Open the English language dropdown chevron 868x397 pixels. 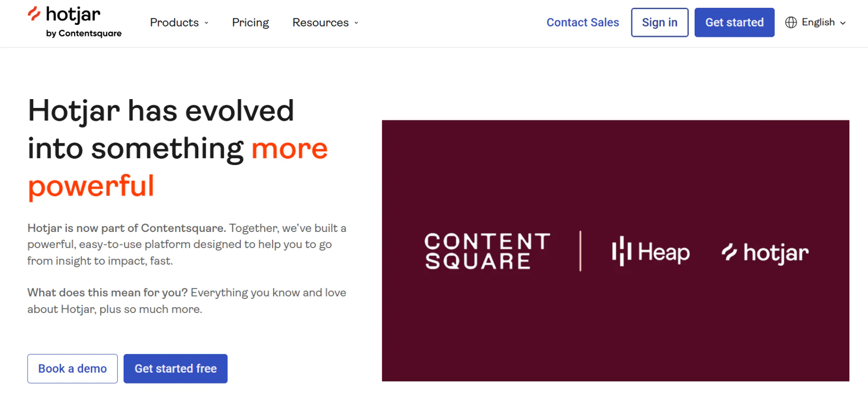pyautogui.click(x=843, y=23)
